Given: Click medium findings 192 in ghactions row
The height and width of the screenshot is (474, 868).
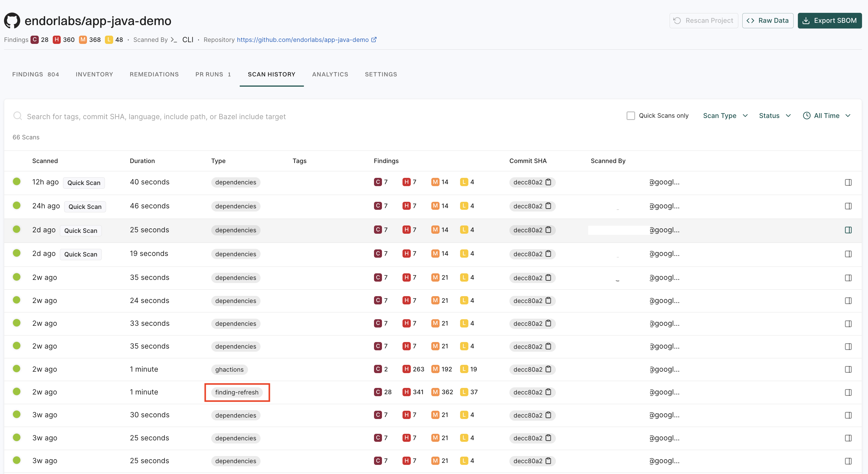Looking at the screenshot, I should pyautogui.click(x=442, y=369).
